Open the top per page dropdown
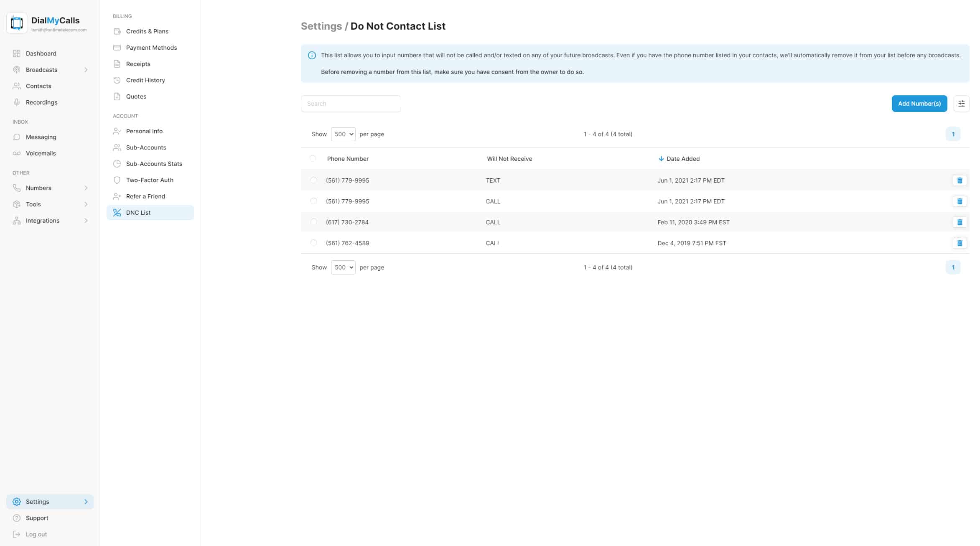 pyautogui.click(x=343, y=134)
